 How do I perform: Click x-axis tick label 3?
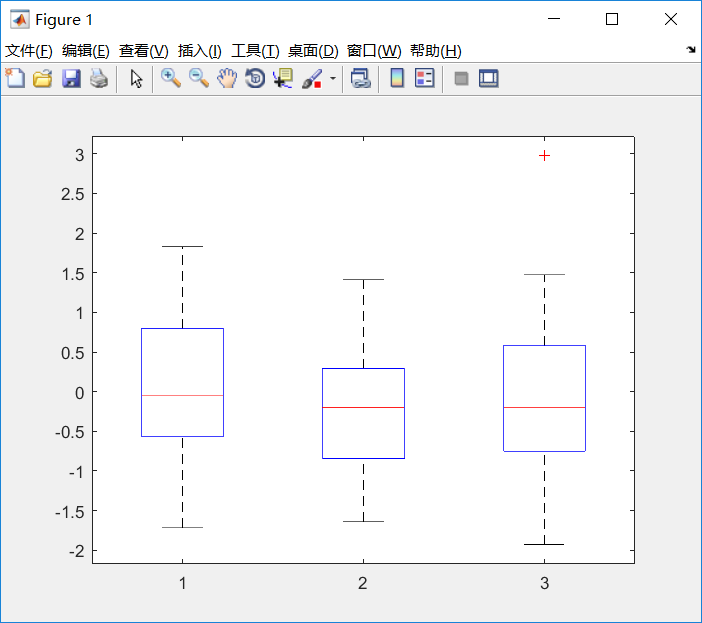coord(544,584)
